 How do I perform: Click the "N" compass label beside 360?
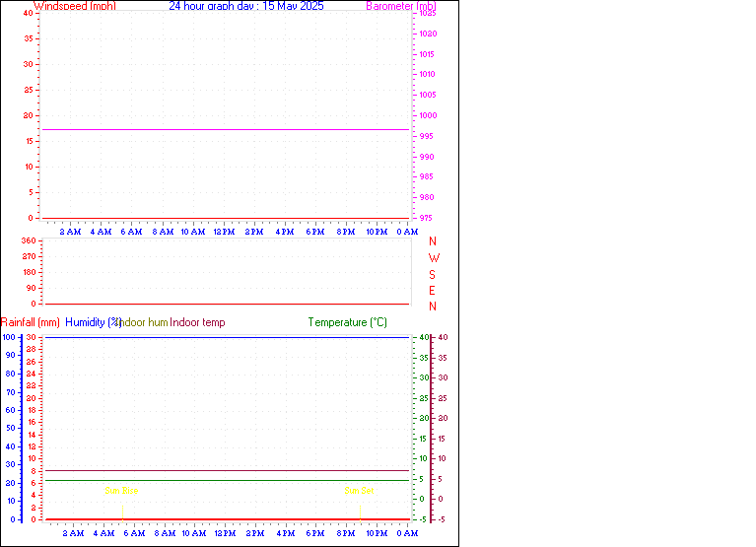pyautogui.click(x=433, y=241)
